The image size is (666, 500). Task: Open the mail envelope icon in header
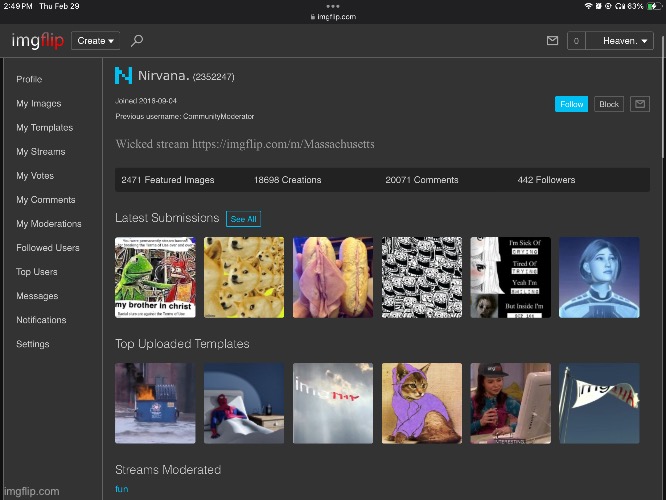[x=552, y=41]
